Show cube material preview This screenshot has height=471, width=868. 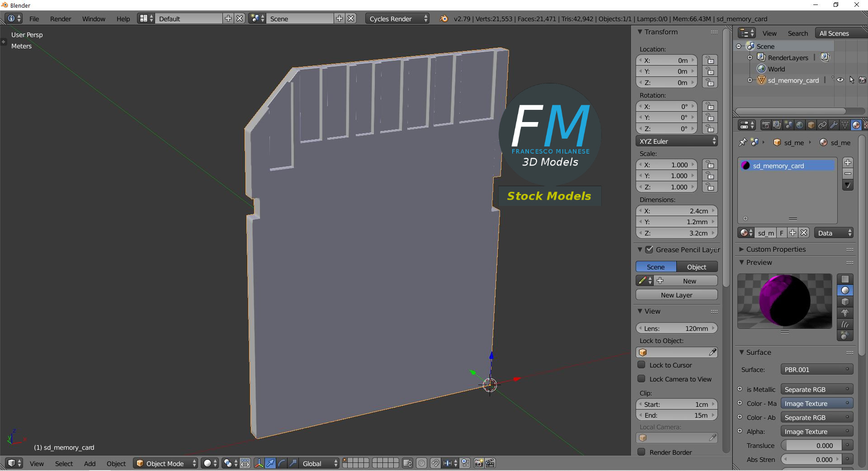pos(845,301)
